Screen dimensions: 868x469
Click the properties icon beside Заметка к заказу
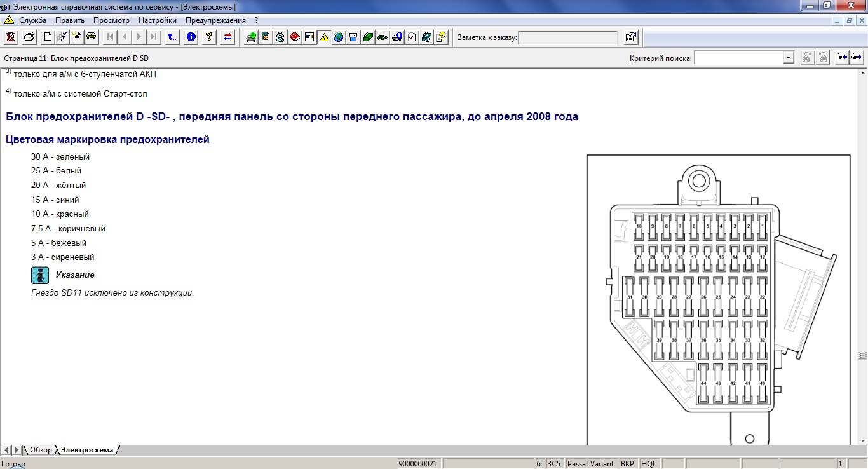630,37
